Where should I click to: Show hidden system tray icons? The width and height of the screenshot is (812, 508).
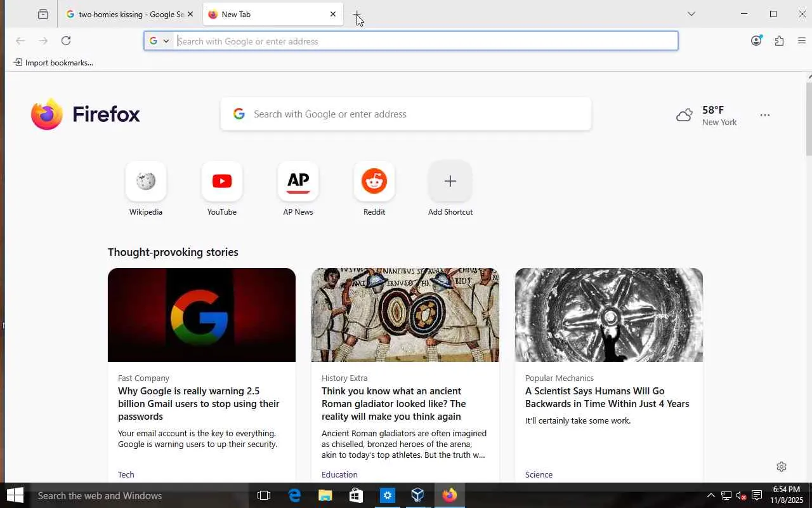click(x=710, y=495)
